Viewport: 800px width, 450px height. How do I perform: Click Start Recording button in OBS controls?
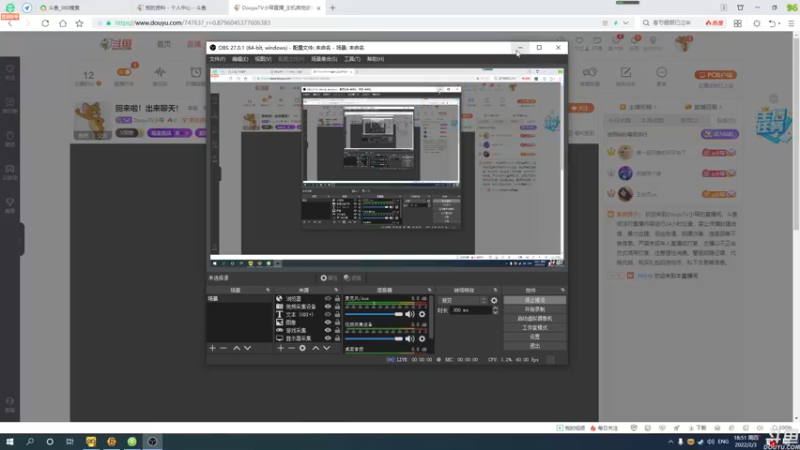coord(535,309)
